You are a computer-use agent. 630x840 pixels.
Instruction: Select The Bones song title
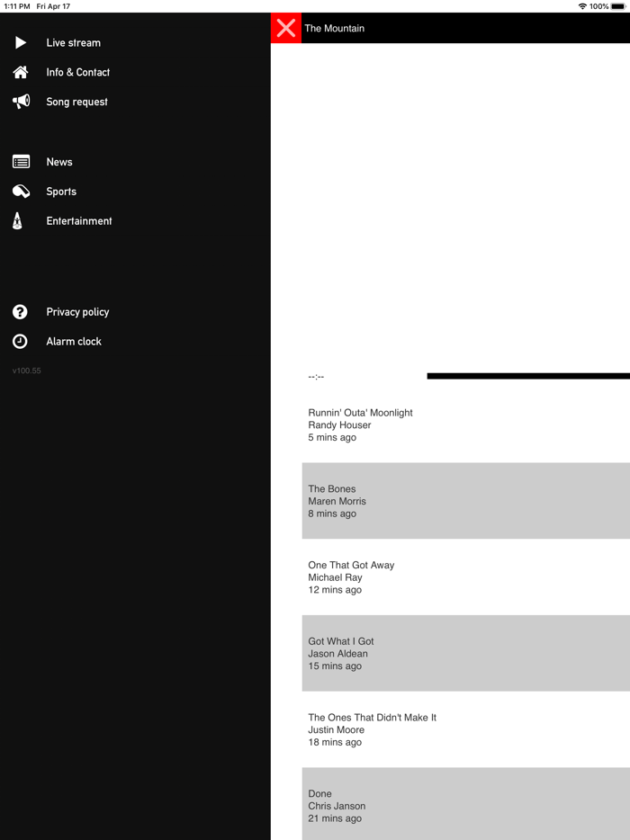click(332, 488)
